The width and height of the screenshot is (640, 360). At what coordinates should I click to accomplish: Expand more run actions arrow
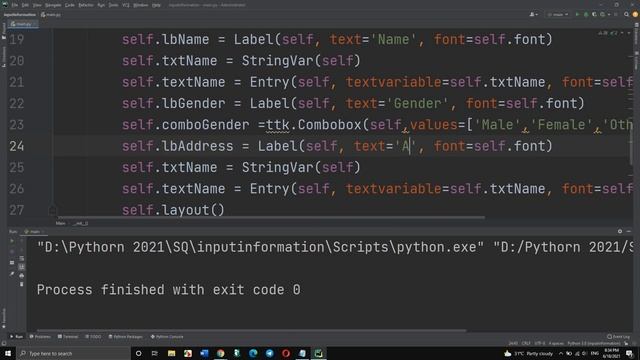point(609,14)
